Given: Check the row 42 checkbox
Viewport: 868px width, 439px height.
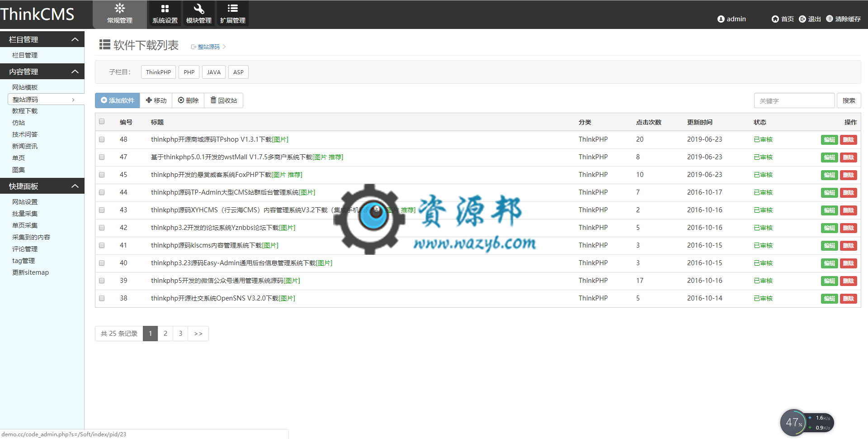Looking at the screenshot, I should coord(102,228).
